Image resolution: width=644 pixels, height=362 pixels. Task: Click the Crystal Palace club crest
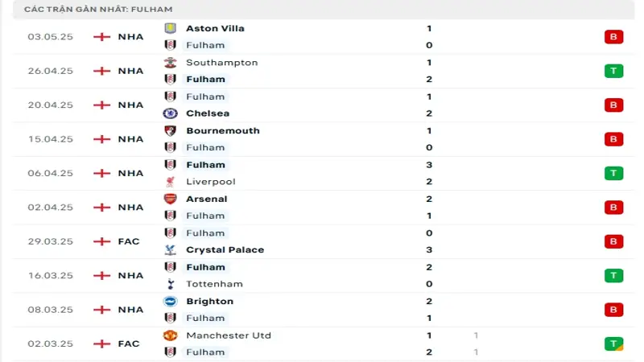coord(170,249)
